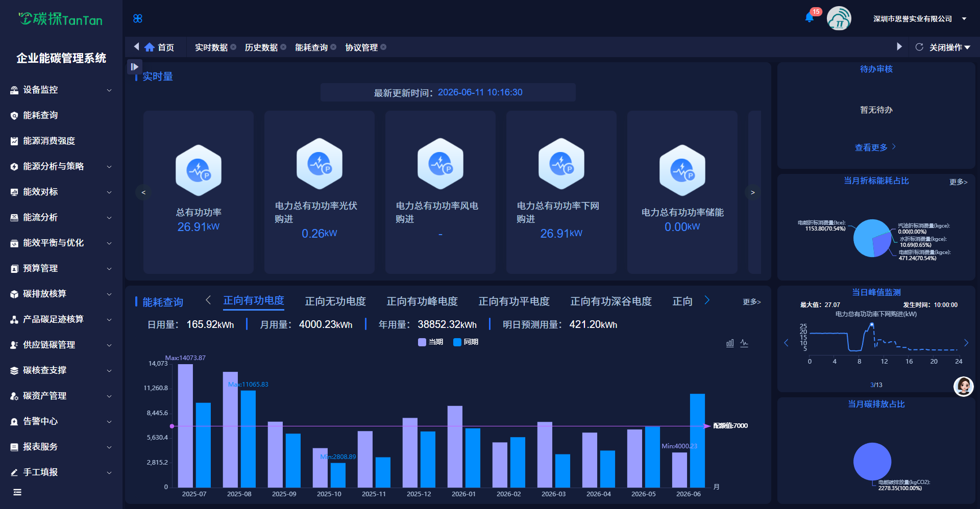Click the 设备监控 sidebar icon

click(x=14, y=90)
